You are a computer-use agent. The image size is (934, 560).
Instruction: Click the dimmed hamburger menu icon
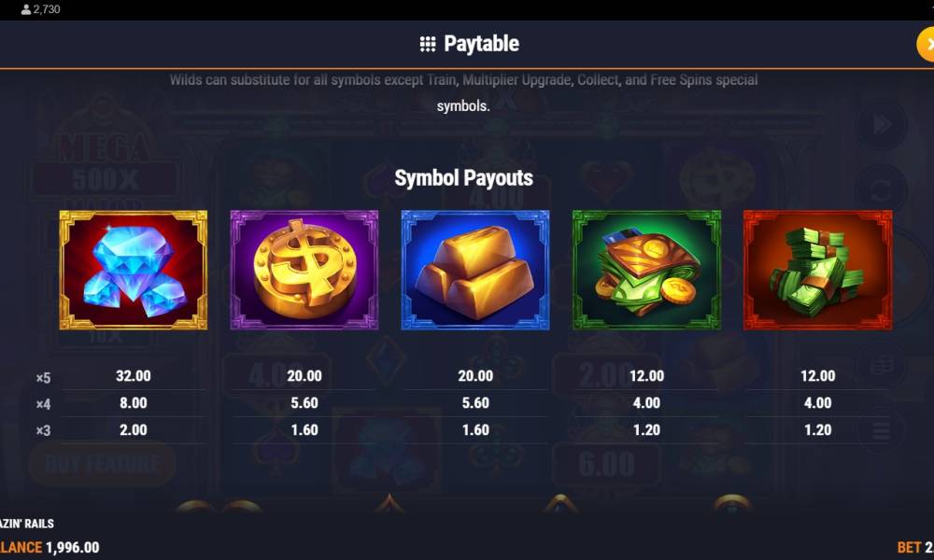pyautogui.click(x=881, y=429)
